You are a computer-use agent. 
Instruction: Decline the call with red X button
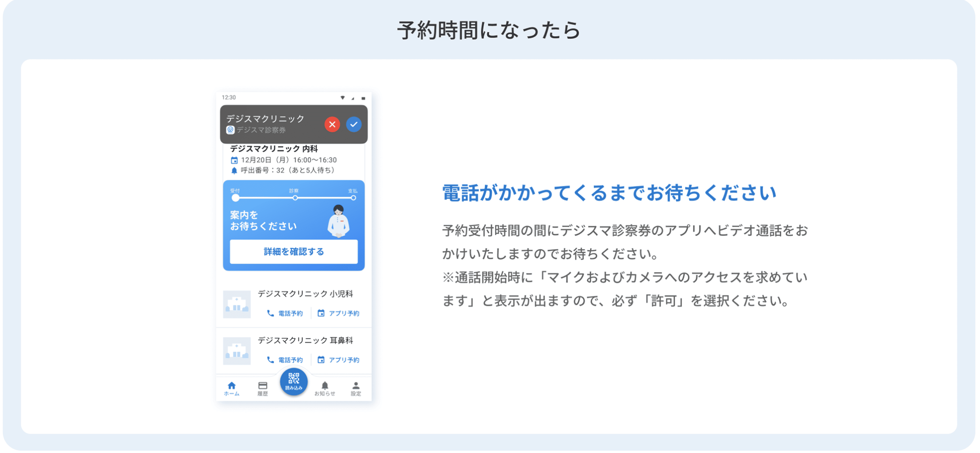pos(332,125)
